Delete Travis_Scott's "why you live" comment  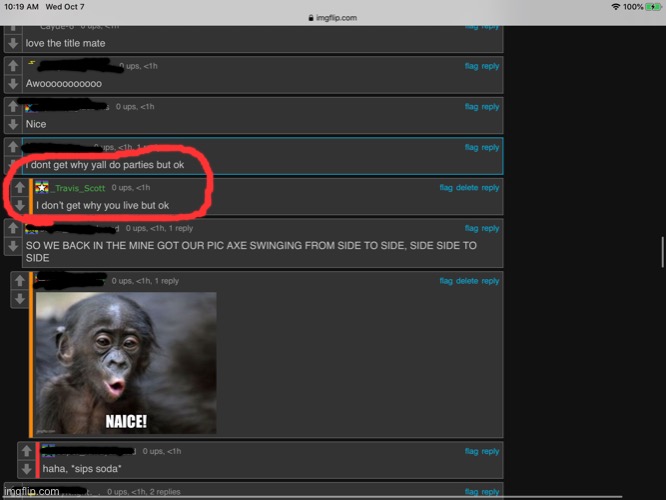click(x=467, y=187)
